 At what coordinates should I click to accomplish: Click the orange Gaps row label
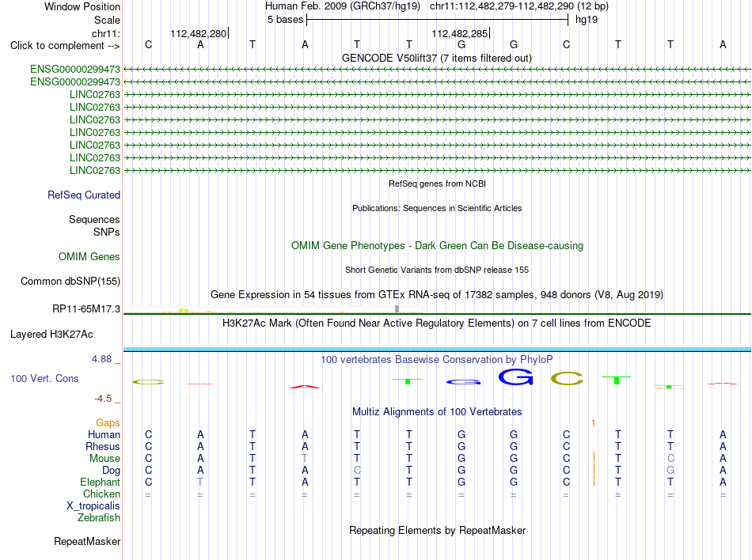108,422
